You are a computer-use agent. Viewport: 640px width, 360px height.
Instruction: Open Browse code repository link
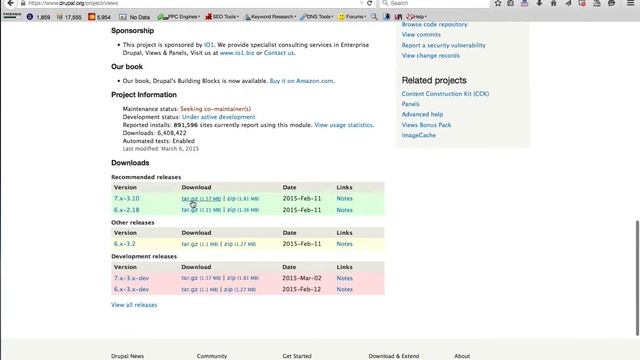coord(434,24)
